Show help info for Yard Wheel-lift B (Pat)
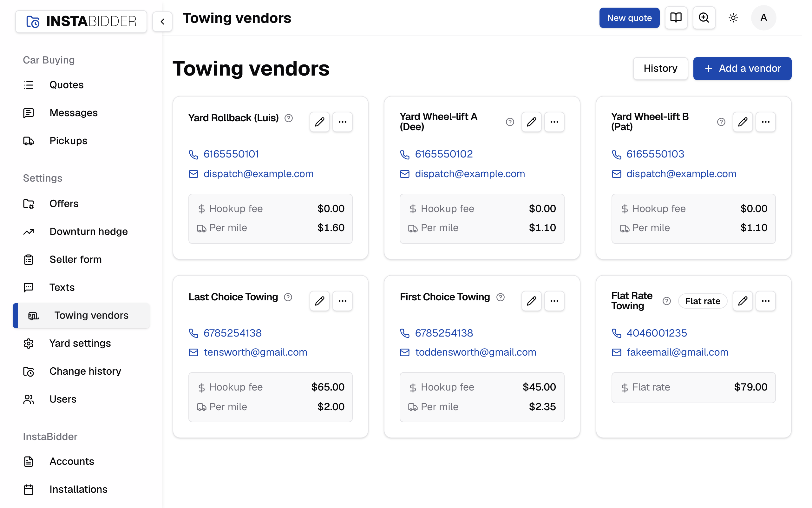This screenshot has width=812, height=508. (x=721, y=122)
